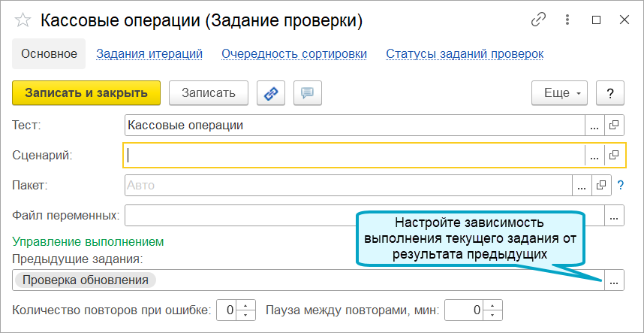Screen dimensions: 644x333
Task: Copy link using chain icon in title bar
Action: pos(538,20)
